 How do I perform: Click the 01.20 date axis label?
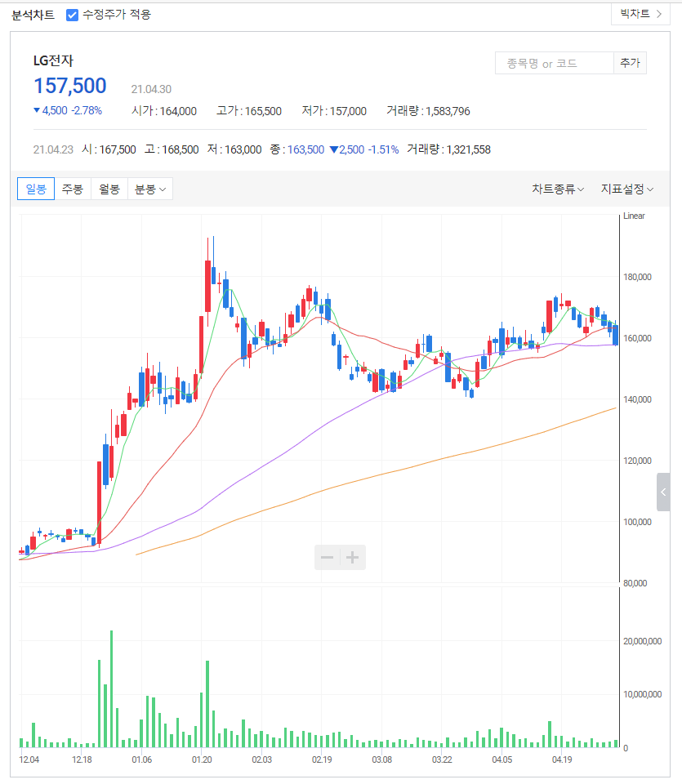202,759
